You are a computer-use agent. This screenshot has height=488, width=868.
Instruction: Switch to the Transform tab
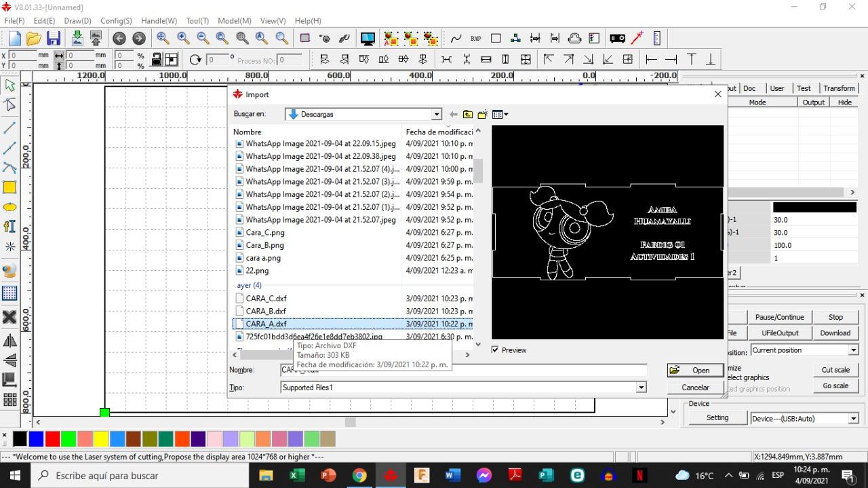point(839,88)
